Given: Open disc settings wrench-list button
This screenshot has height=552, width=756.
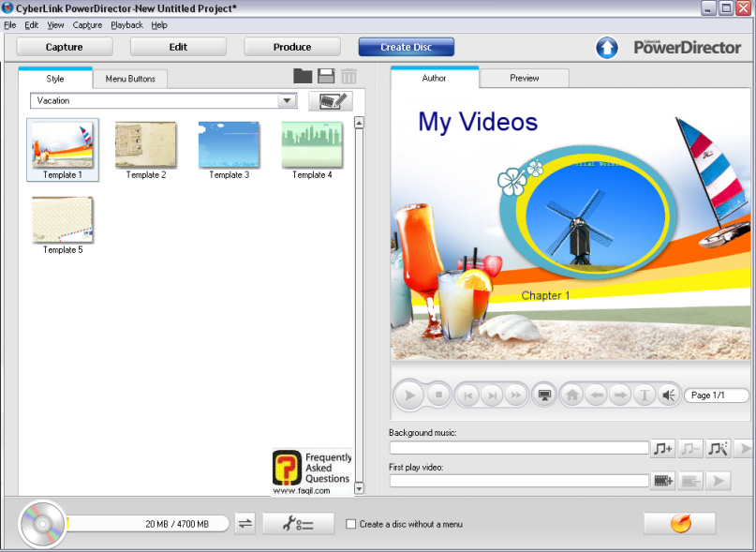Looking at the screenshot, I should [299, 524].
